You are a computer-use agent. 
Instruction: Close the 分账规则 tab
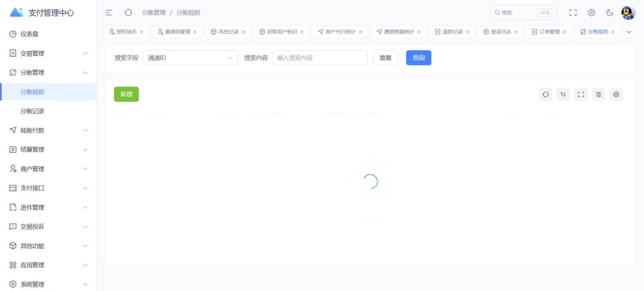click(x=613, y=31)
